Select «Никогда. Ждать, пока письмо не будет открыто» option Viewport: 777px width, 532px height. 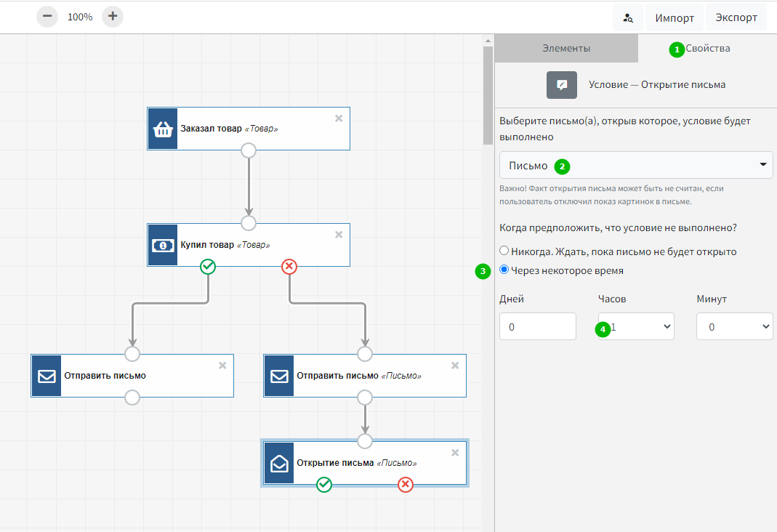[x=504, y=251]
